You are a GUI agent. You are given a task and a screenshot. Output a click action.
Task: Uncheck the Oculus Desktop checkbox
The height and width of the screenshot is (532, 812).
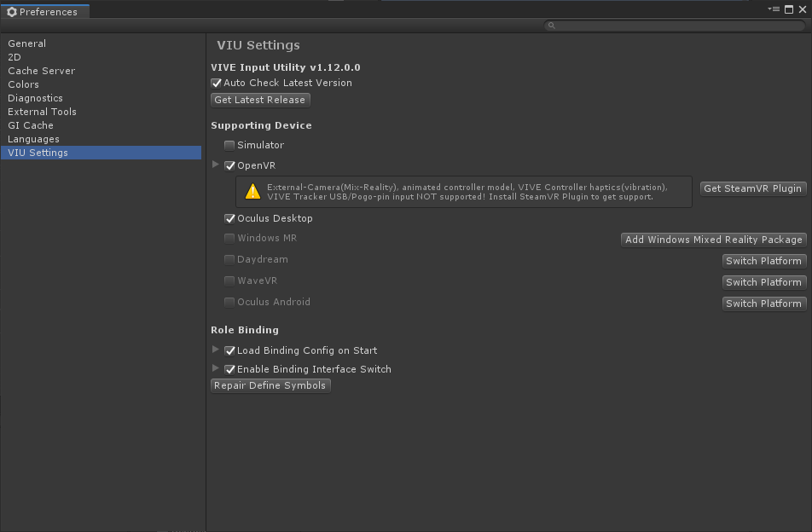tap(229, 218)
